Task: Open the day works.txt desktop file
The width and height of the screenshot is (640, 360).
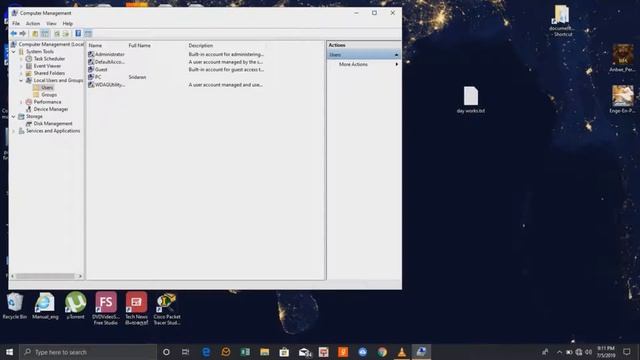Action: click(x=471, y=100)
